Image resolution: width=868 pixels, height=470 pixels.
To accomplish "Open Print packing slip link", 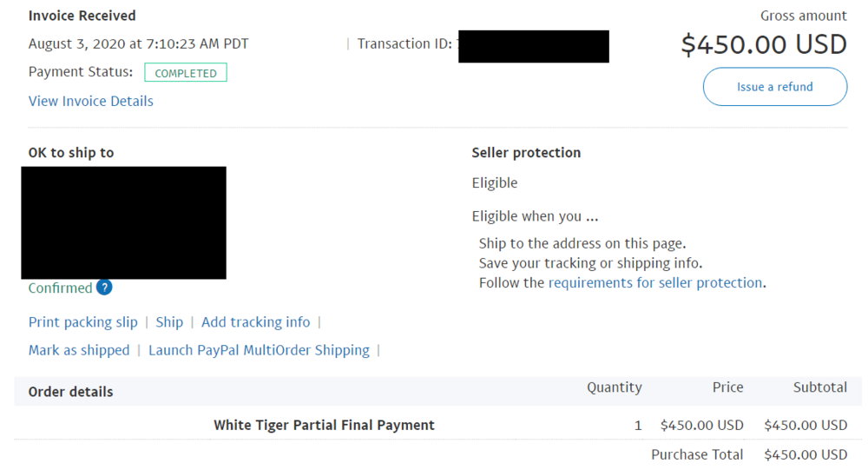I will click(x=83, y=322).
